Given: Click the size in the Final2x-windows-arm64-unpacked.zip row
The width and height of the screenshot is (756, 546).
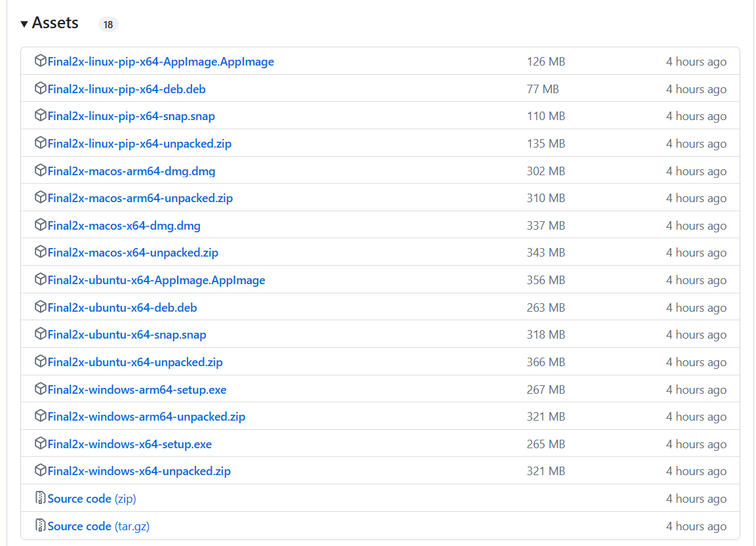Looking at the screenshot, I should pyautogui.click(x=546, y=417).
